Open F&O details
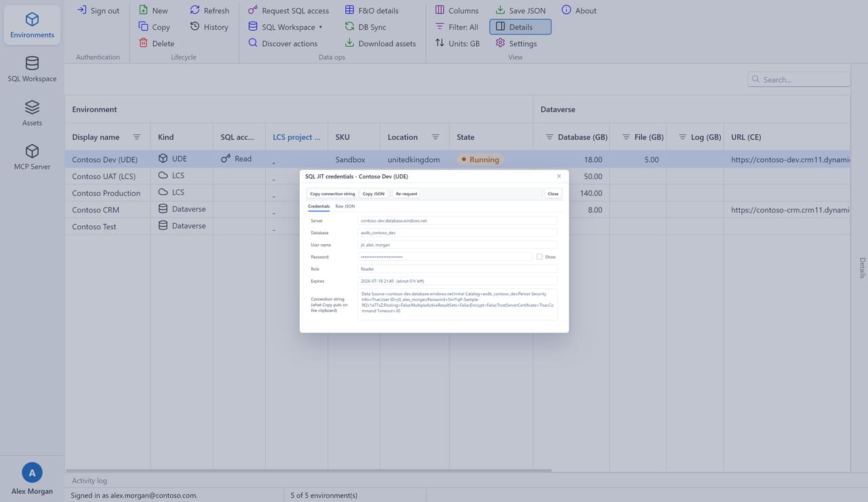Screen dimensions: 868x502 (372, 10)
